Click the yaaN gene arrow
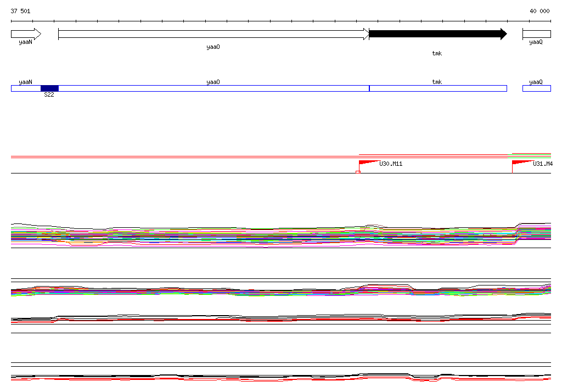The image size is (562, 392). [26, 34]
